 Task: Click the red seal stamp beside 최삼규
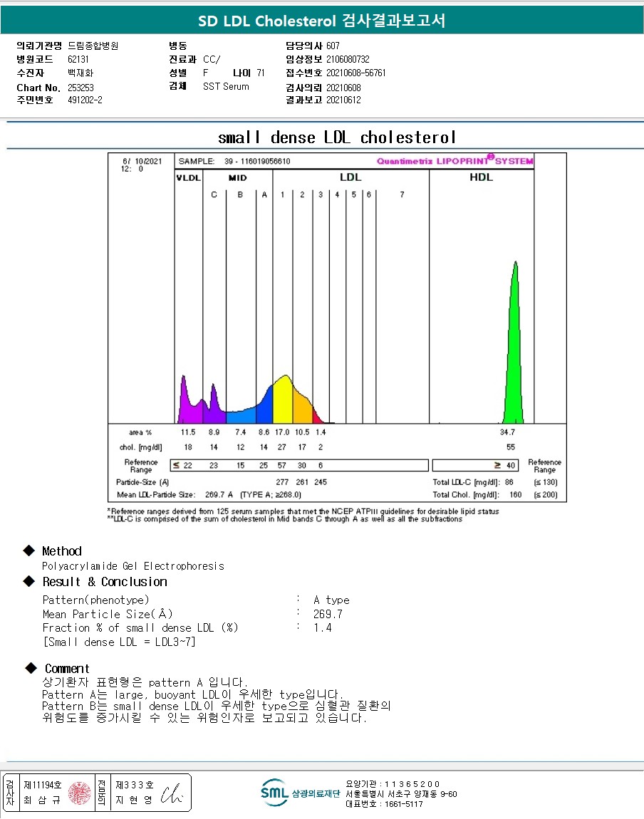tap(80, 793)
